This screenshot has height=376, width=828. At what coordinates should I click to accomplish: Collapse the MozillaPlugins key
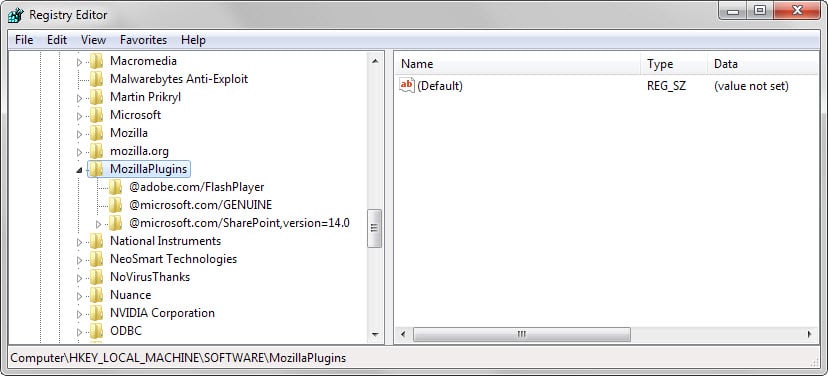80,170
